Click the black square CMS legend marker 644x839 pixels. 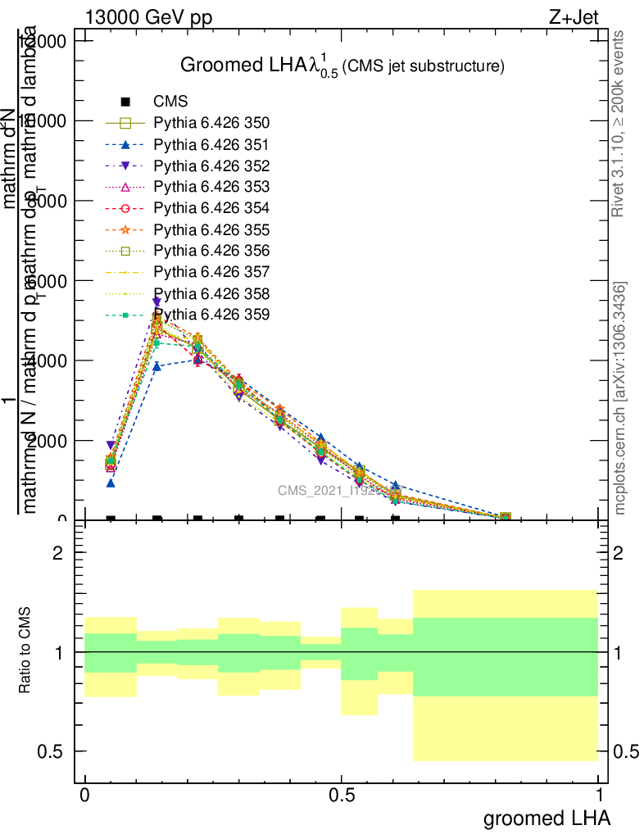[x=125, y=102]
